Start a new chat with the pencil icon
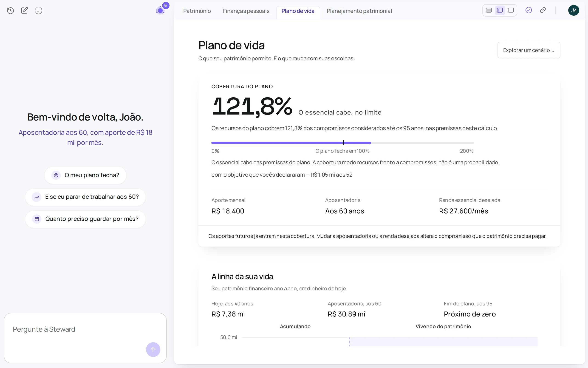Image resolution: width=588 pixels, height=368 pixels. coord(25,11)
